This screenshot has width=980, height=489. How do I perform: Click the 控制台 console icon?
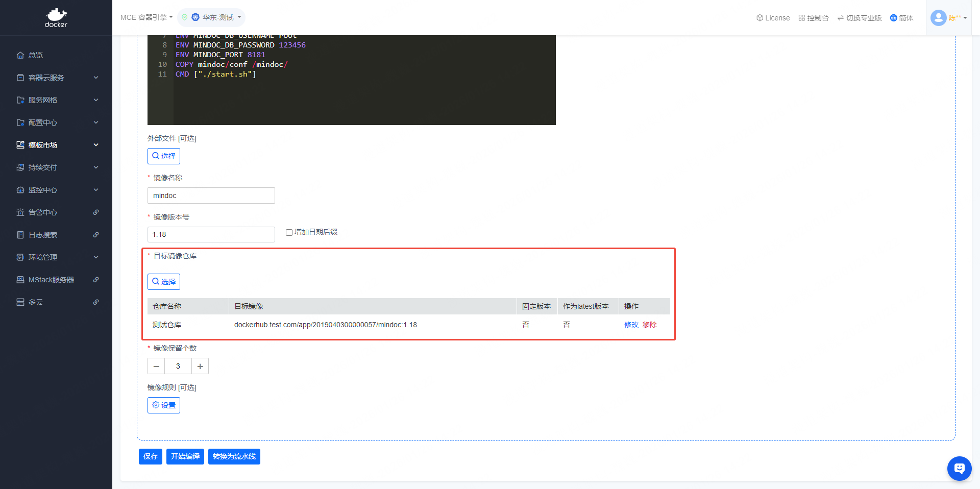802,18
